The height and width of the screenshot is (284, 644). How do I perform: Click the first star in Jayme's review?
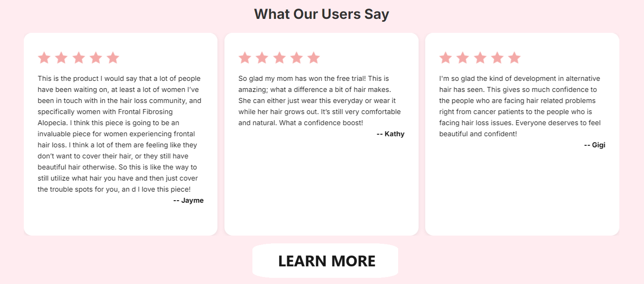point(44,58)
